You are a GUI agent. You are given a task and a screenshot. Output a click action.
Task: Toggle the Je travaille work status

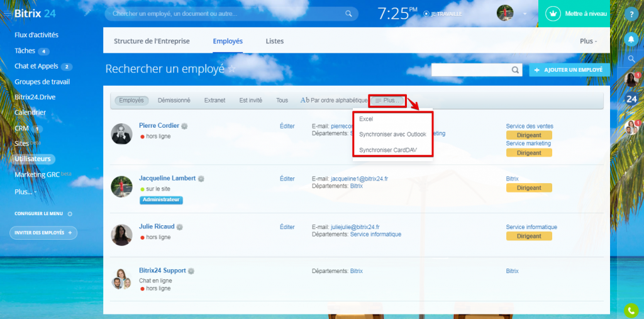pyautogui.click(x=443, y=14)
